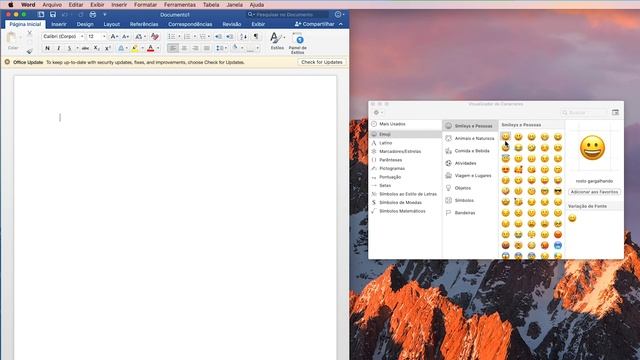Image resolution: width=640 pixels, height=360 pixels.
Task: Click the Compartilhar share button
Action: [x=314, y=24]
